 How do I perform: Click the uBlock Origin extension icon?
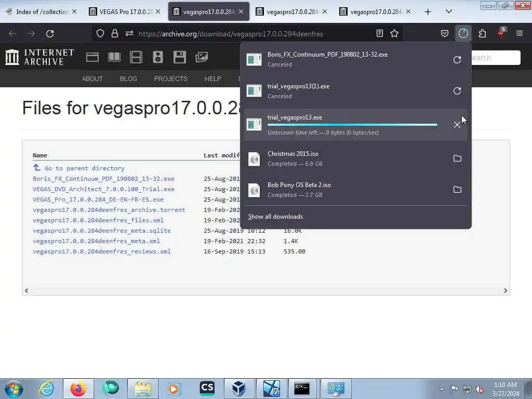tap(501, 33)
